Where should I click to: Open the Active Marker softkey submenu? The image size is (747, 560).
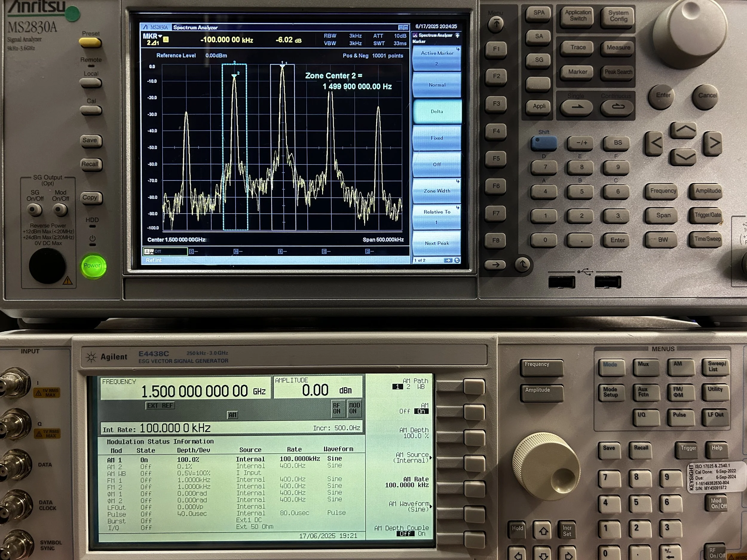(437, 58)
